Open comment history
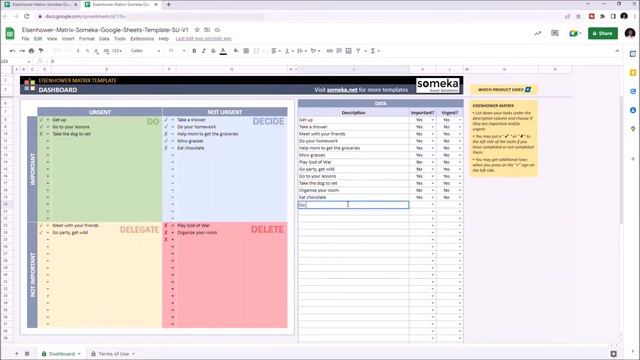This screenshot has width=640, height=360. pyautogui.click(x=555, y=33)
